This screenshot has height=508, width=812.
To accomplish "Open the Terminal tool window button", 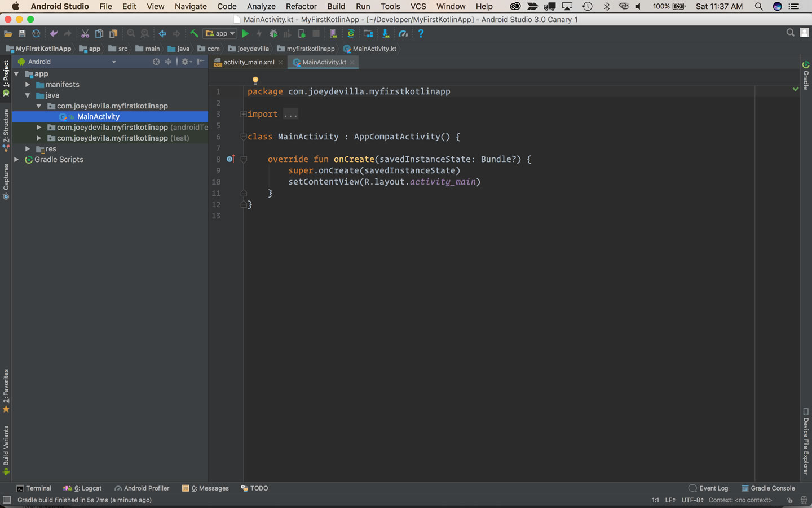I will 34,488.
